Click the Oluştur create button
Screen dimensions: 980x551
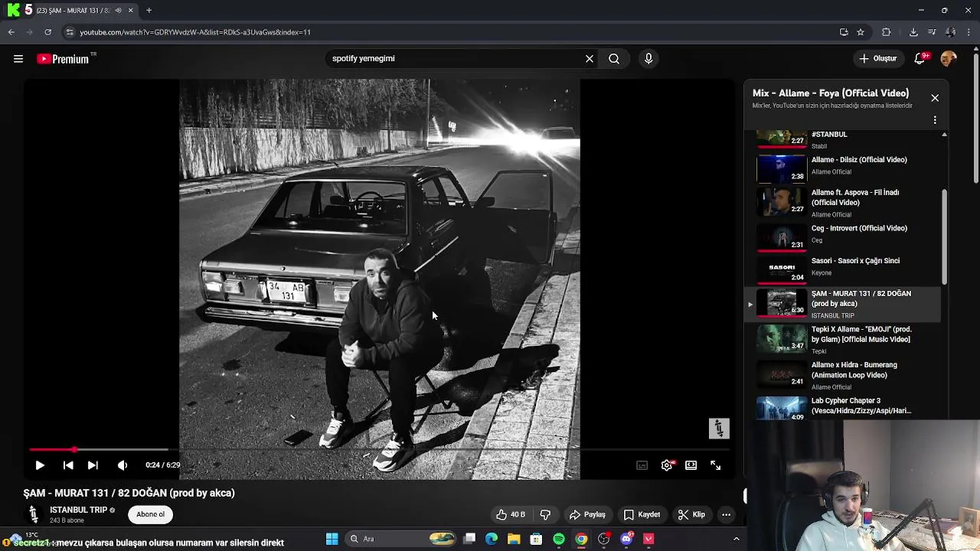(878, 58)
